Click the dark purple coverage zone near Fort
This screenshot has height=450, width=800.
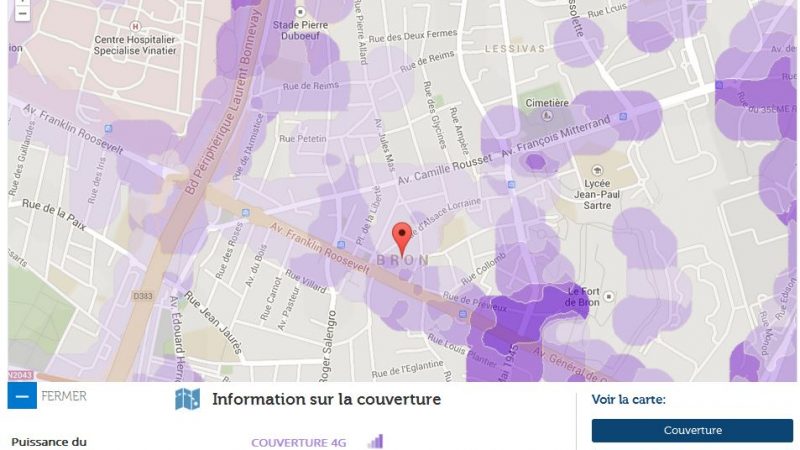point(531,311)
